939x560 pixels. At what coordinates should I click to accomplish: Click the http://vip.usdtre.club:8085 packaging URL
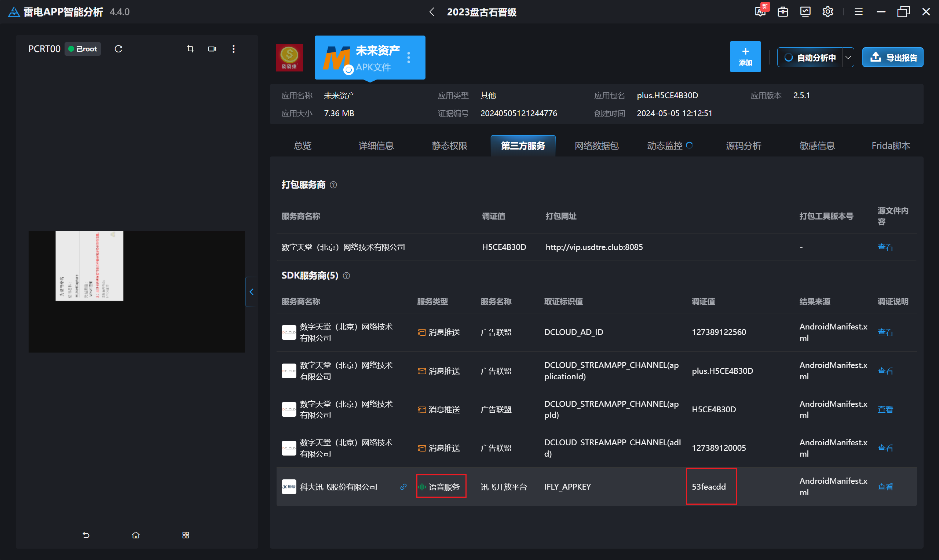point(594,247)
